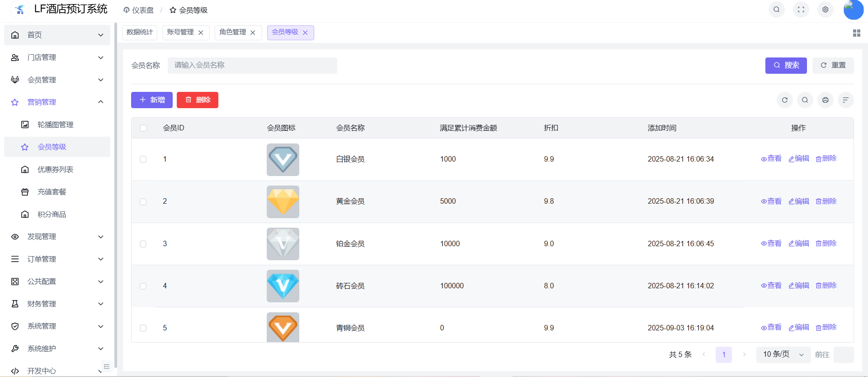Click the header search magnifier icon
Screen dimensions: 868x377
(776, 10)
